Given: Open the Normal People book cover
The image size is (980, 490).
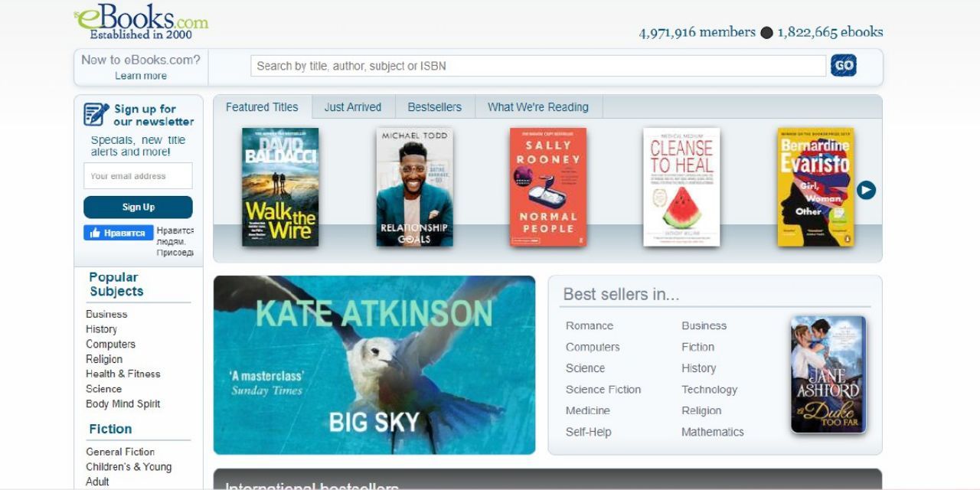Looking at the screenshot, I should [548, 187].
